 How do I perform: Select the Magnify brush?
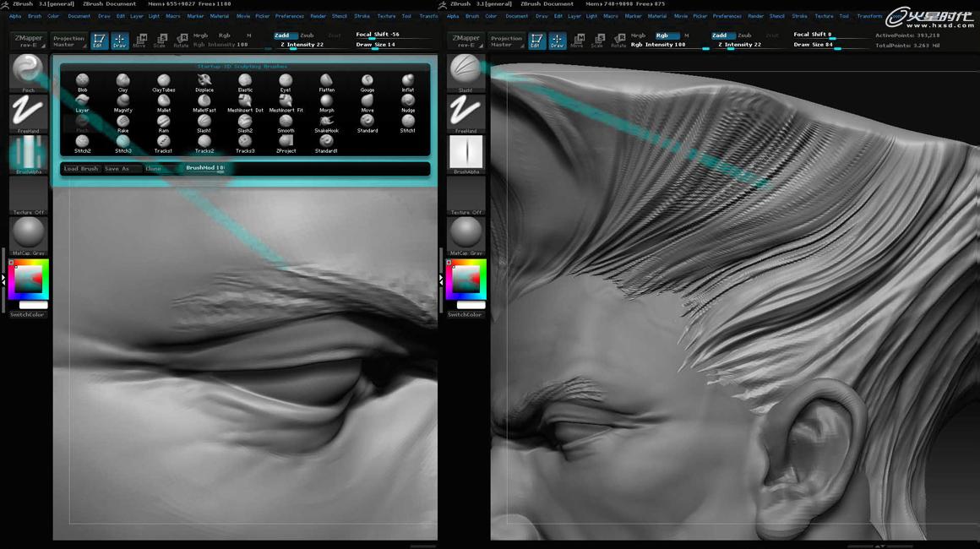click(x=123, y=103)
